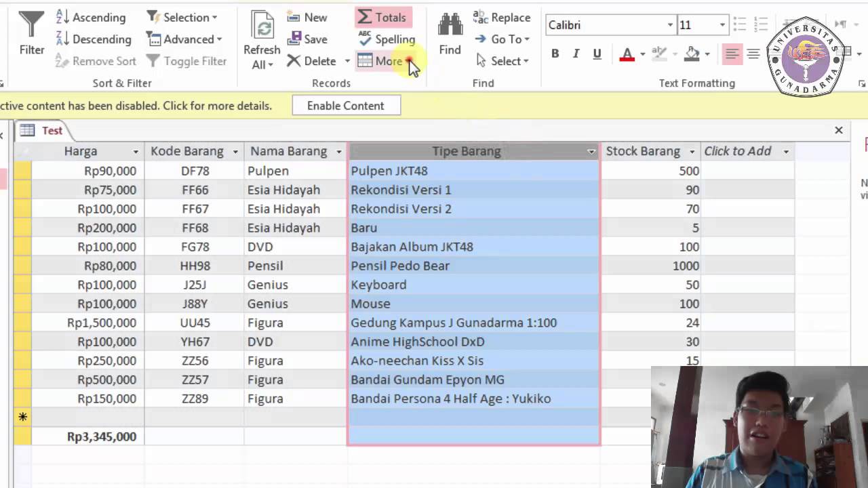
Task: Toggle Italic text formatting
Action: tap(576, 54)
